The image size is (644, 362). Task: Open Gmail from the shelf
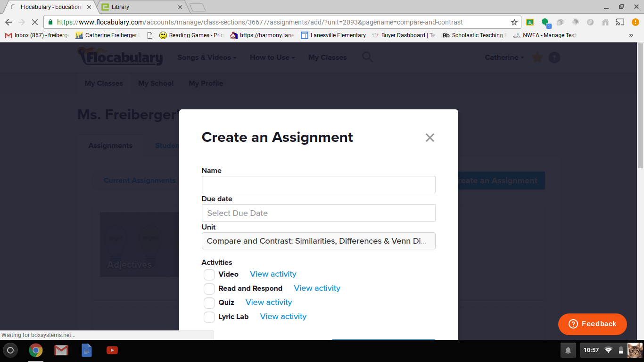(x=61, y=350)
